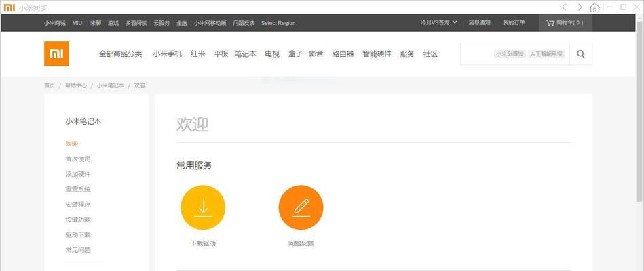Click 多看阅读 link in top bar

click(136, 23)
